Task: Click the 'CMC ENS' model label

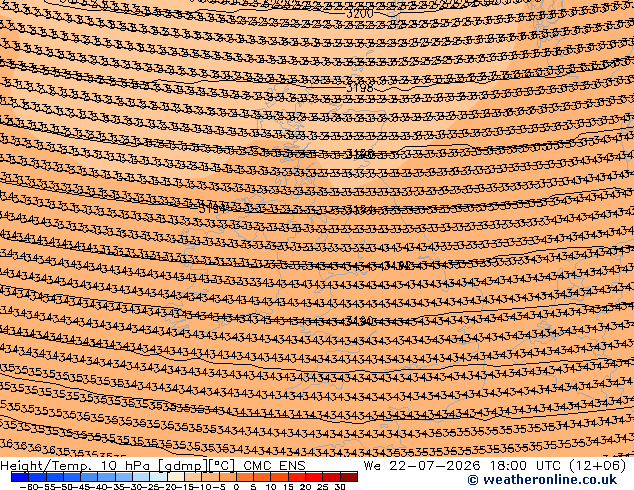Action: click(275, 466)
